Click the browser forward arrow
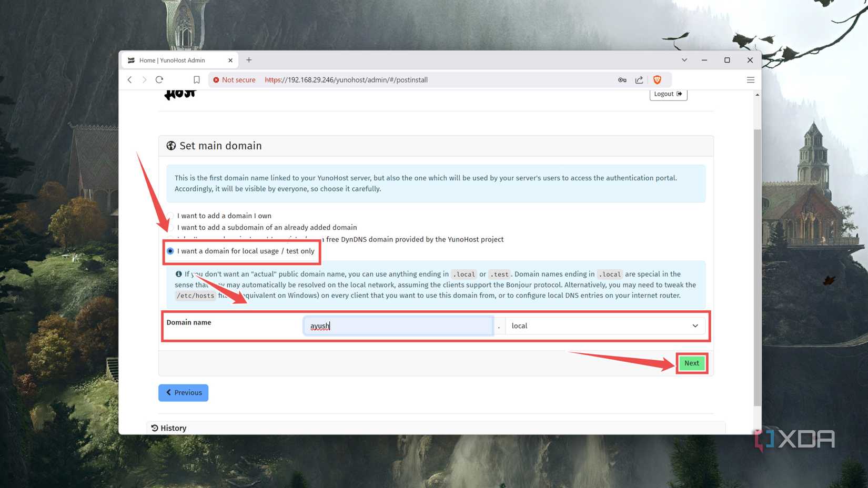 (144, 80)
